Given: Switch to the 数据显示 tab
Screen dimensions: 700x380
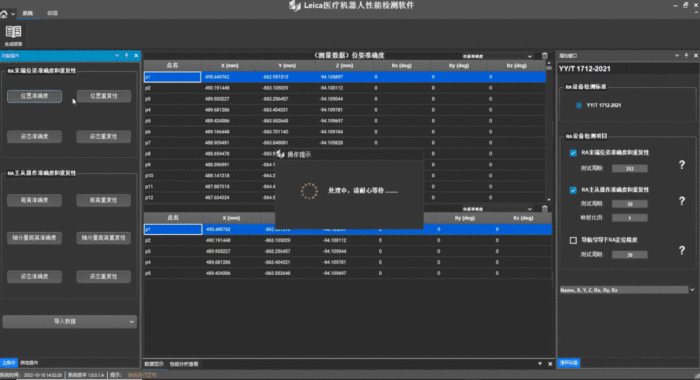Looking at the screenshot, I should tap(154, 364).
